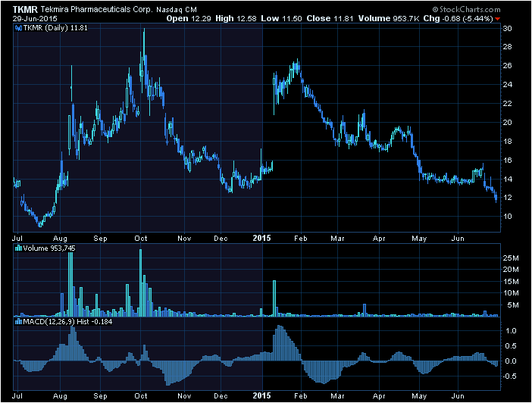The height and width of the screenshot is (403, 532).
Task: Click the bar icon next to Volume 953,745
Action: click(x=18, y=248)
